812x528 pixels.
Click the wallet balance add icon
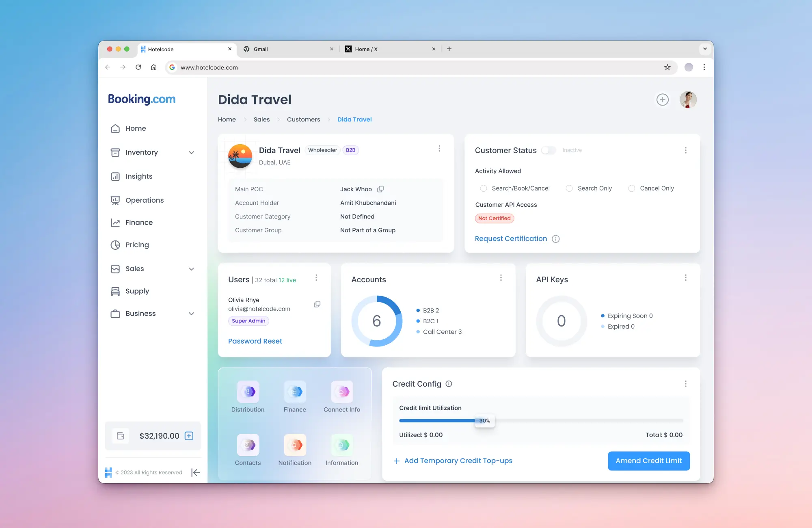[189, 436]
